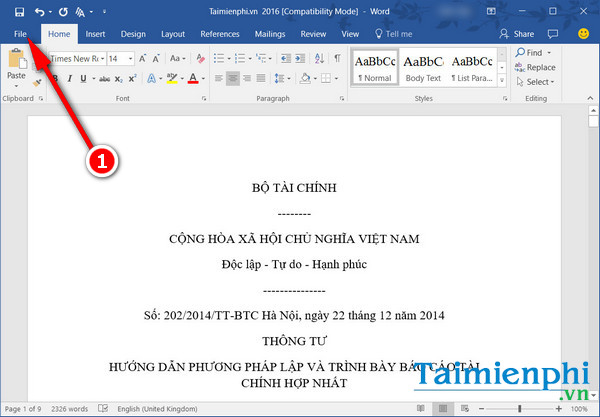
Task: Adjust the zoom slider in status bar
Action: 519,409
